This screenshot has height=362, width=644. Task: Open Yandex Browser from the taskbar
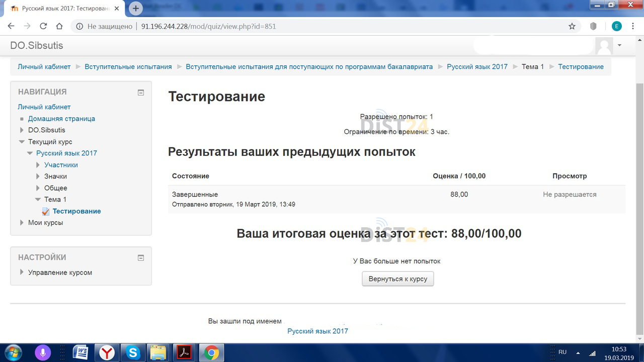107,352
